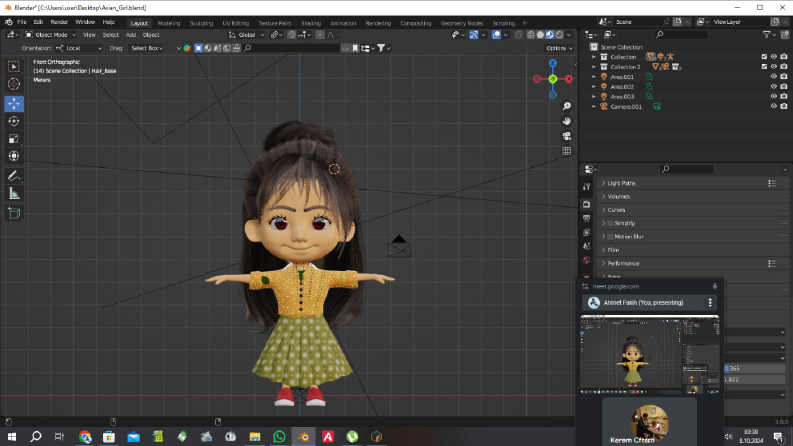This screenshot has height=446, width=793.
Task: Open the Object Mode dropdown
Action: point(50,35)
